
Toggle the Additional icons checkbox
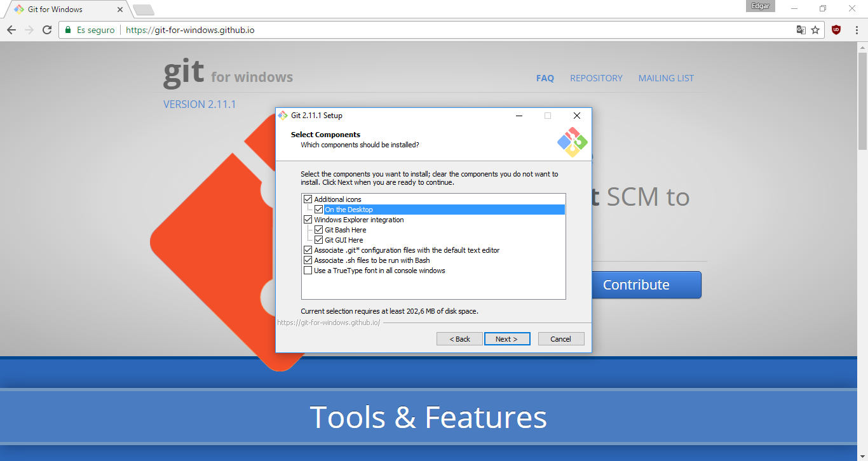pos(308,199)
